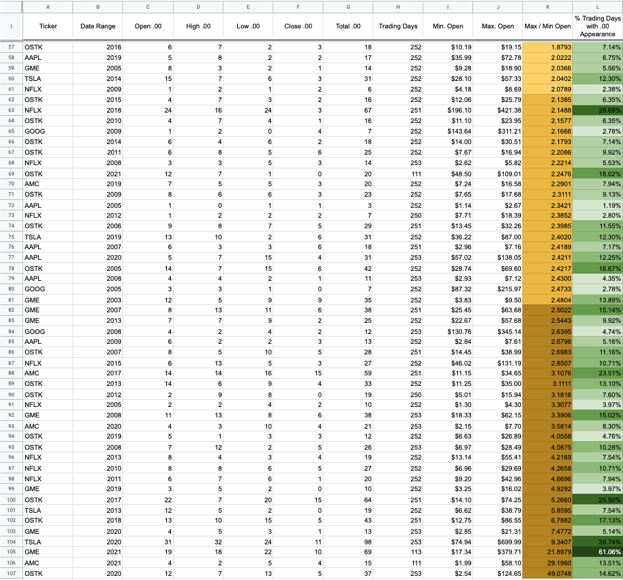Screen dimensions: 623x580
Task: Click the 59 total cell for AMC 2017
Action: pos(348,373)
